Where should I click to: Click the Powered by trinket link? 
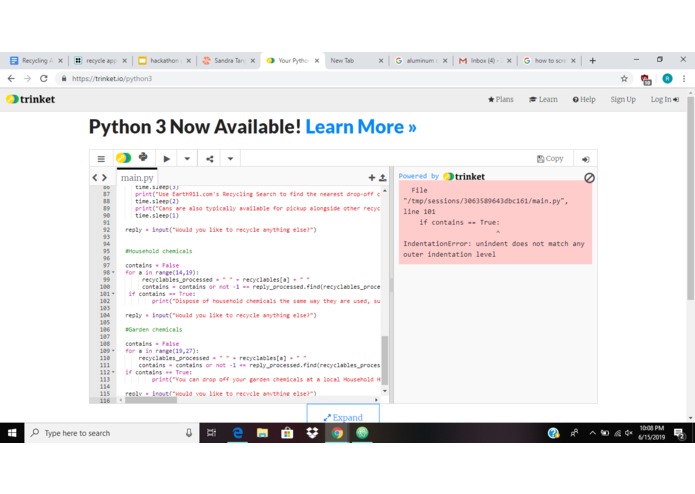(441, 176)
